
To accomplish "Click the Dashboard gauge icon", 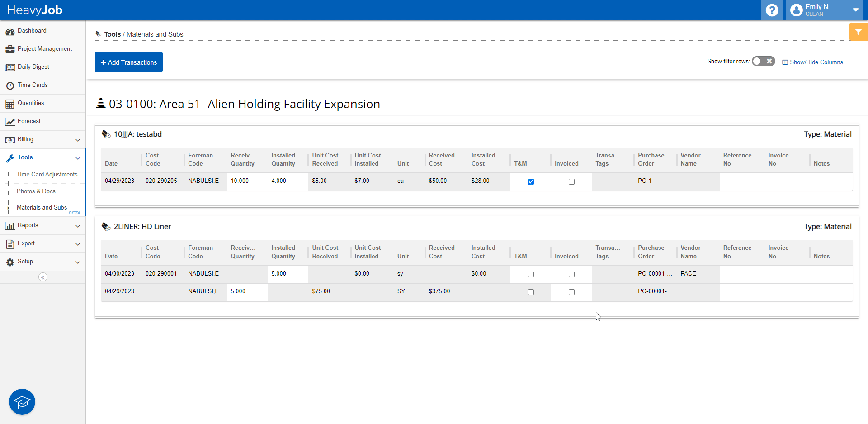I will point(10,31).
